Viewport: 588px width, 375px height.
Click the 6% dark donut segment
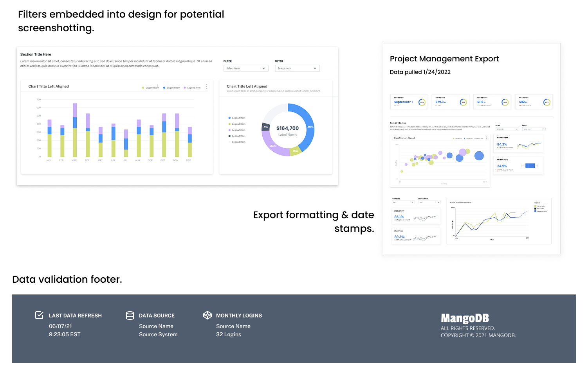click(x=265, y=127)
